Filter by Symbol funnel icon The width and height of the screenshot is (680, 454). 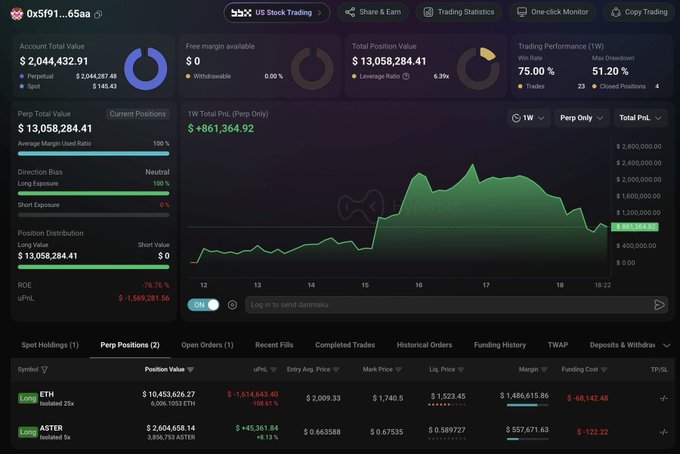[44, 370]
